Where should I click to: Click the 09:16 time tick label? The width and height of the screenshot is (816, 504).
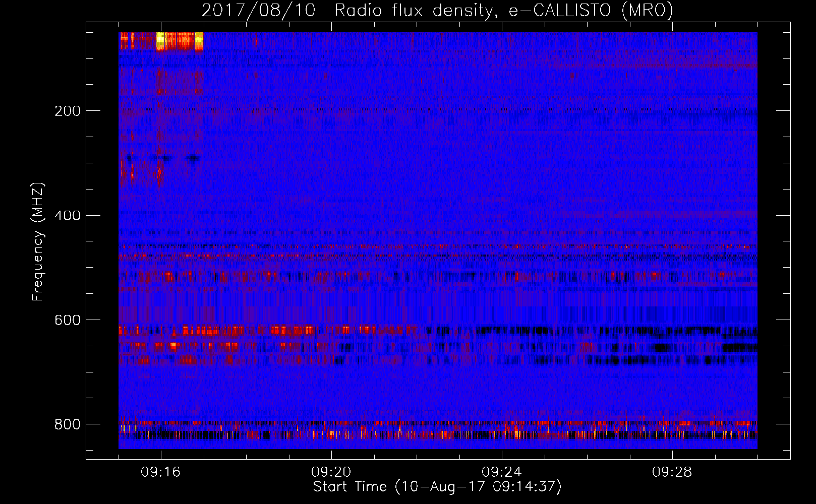click(x=161, y=472)
